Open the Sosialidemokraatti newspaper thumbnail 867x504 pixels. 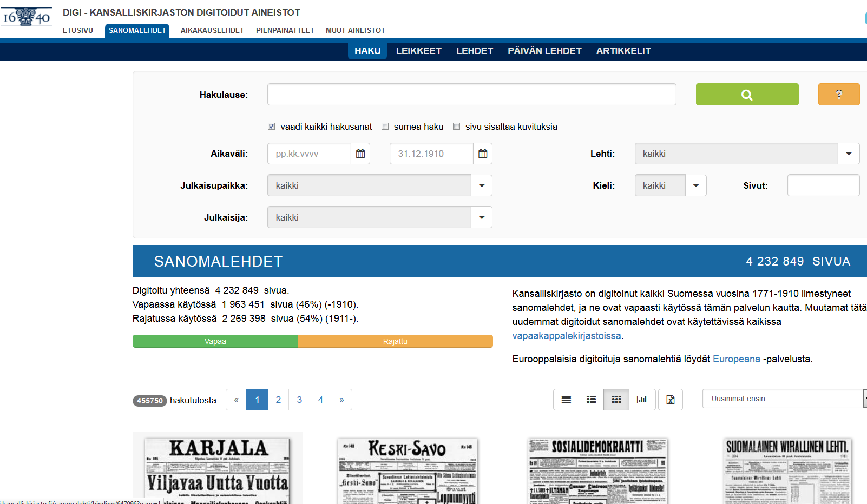597,470
